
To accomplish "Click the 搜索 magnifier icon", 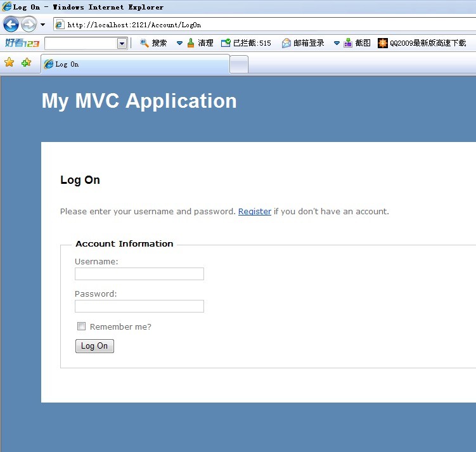I will click(145, 43).
